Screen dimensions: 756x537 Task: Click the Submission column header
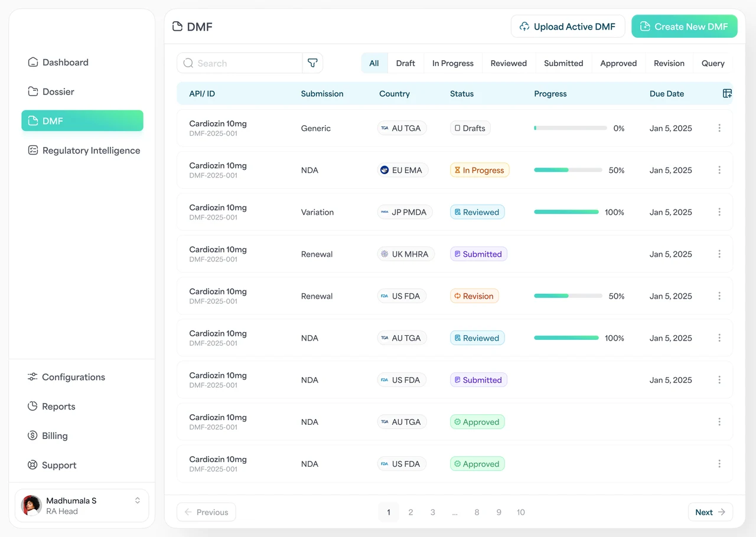(322, 93)
